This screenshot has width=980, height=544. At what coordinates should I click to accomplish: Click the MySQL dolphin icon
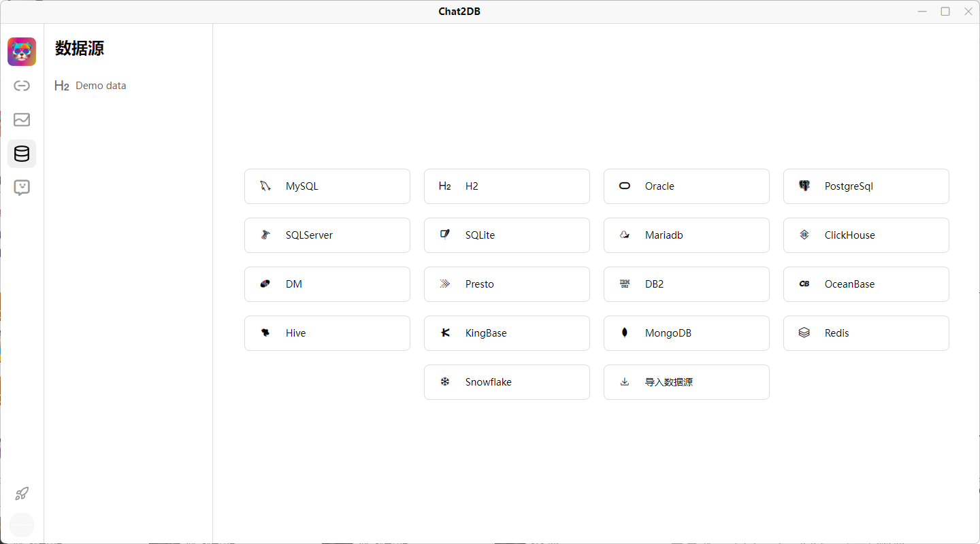[x=265, y=186]
